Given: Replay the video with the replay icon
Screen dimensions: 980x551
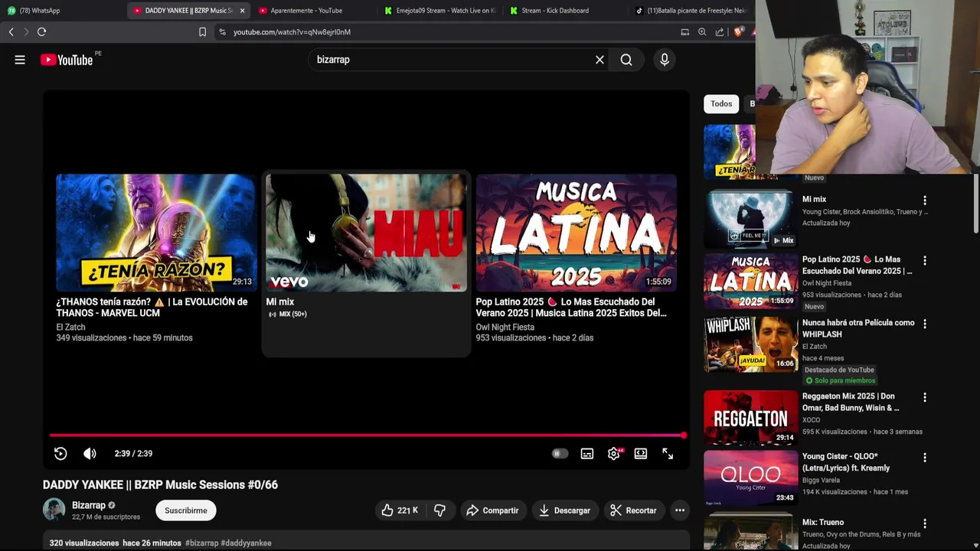Looking at the screenshot, I should point(60,454).
